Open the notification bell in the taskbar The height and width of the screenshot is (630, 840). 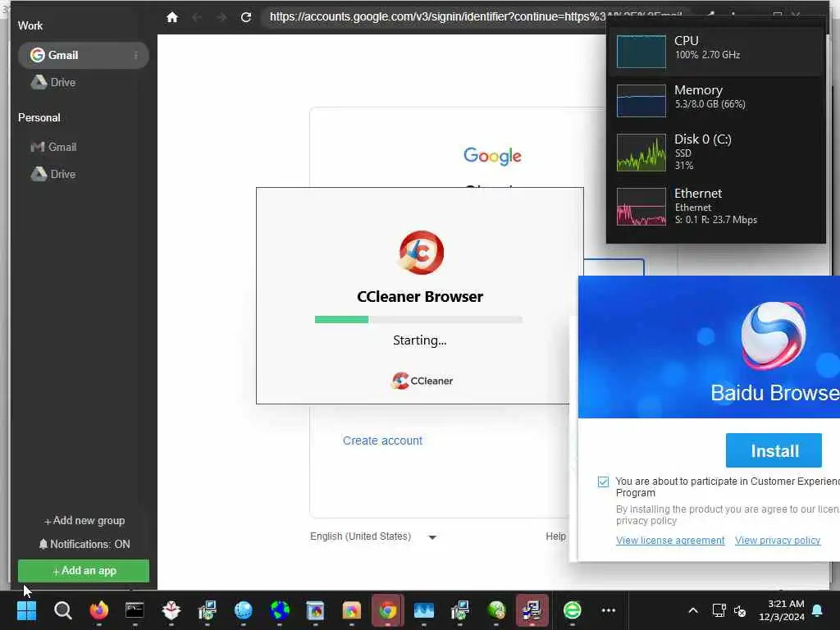(818, 610)
